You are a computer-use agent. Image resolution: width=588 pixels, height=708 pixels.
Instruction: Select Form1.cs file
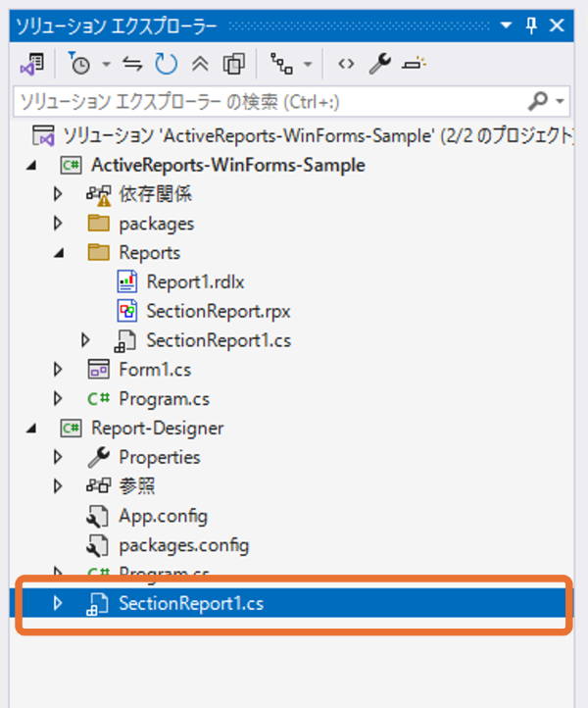[155, 370]
